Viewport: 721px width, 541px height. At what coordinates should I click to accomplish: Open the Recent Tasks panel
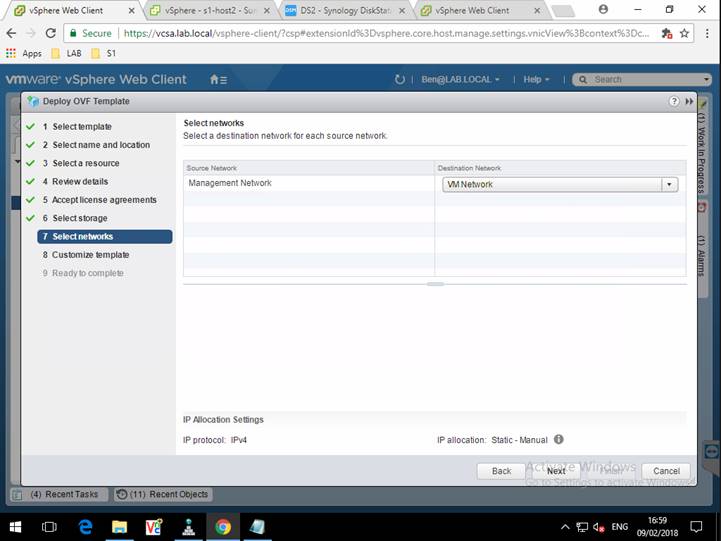pyautogui.click(x=59, y=494)
